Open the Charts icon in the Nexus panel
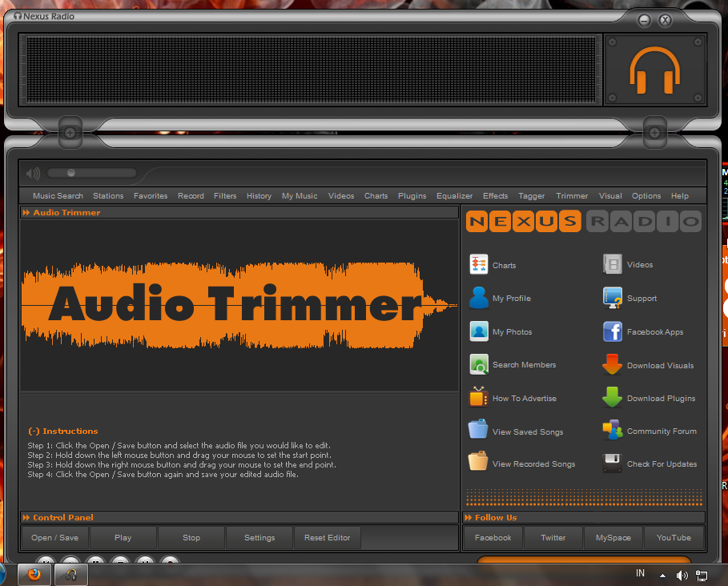Image resolution: width=728 pixels, height=586 pixels. (478, 264)
